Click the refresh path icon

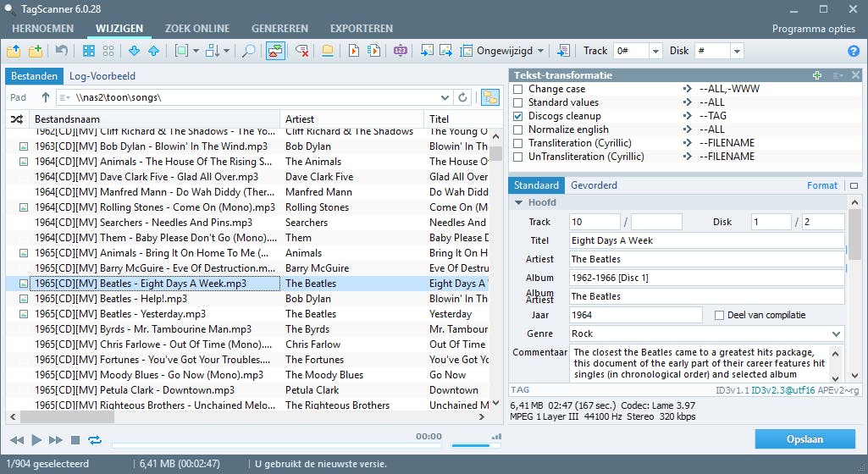[462, 97]
